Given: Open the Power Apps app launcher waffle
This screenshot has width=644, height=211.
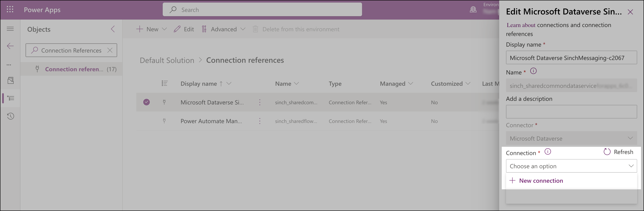Looking at the screenshot, I should point(10,10).
